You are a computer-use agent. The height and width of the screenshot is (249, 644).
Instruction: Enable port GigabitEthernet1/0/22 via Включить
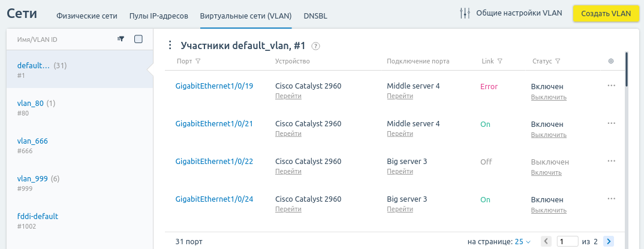coord(546,173)
